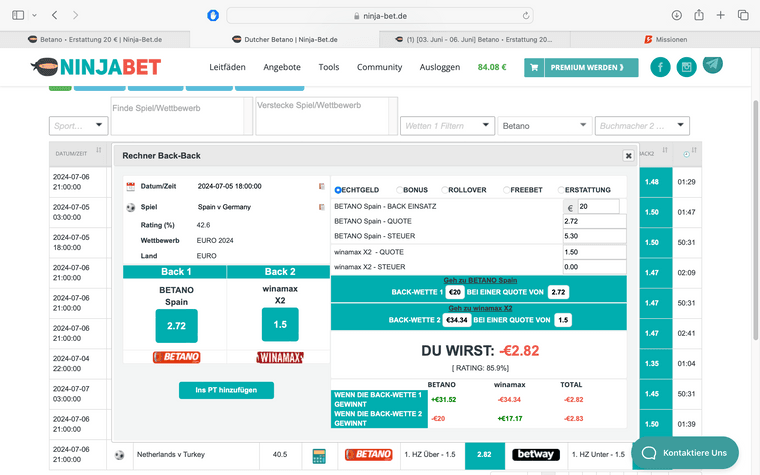Click the 1.5 Back 2 odds button
This screenshot has height=475, width=760.
(x=280, y=324)
